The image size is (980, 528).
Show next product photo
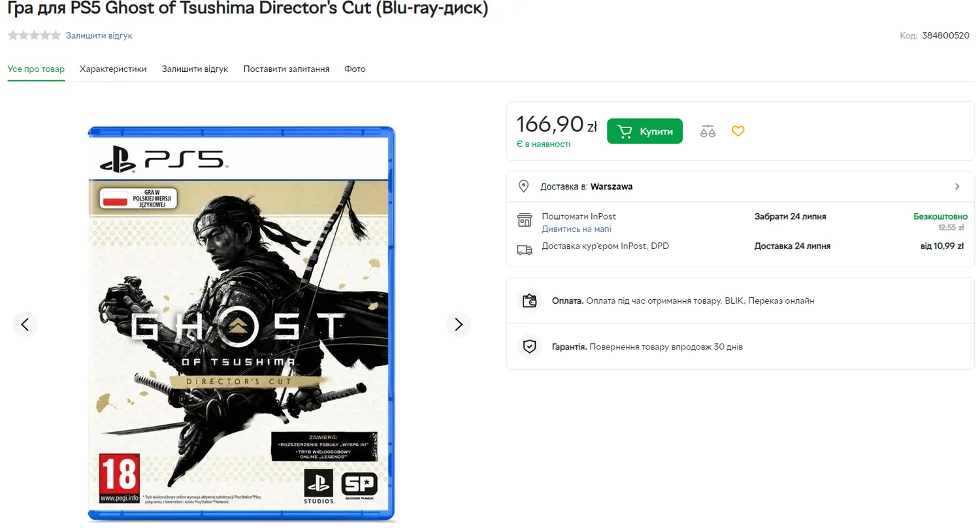(458, 324)
